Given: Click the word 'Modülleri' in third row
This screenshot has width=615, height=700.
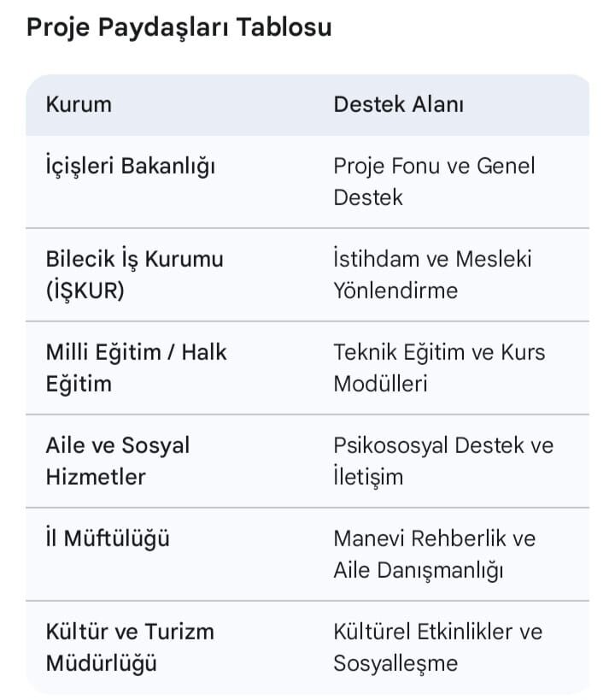Looking at the screenshot, I should pos(380,384).
